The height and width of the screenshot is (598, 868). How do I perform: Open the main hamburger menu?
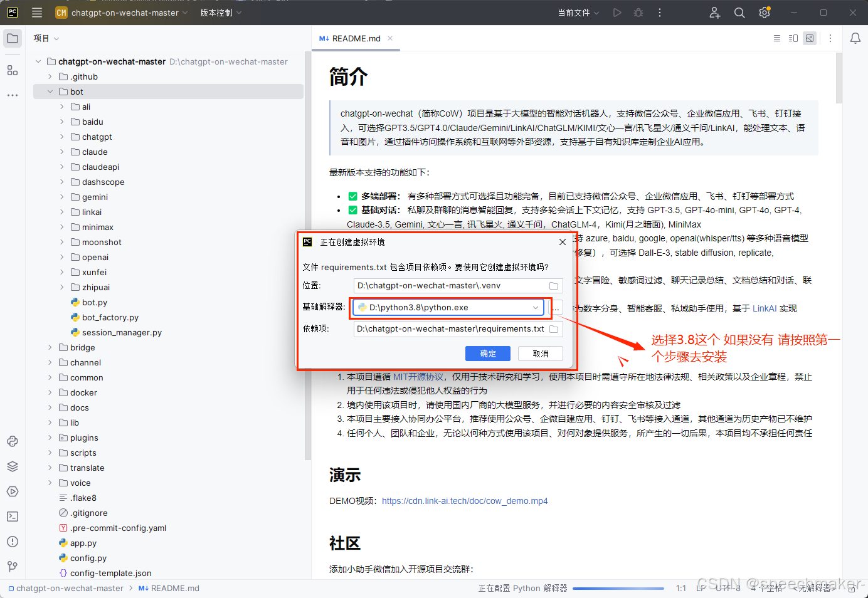37,13
